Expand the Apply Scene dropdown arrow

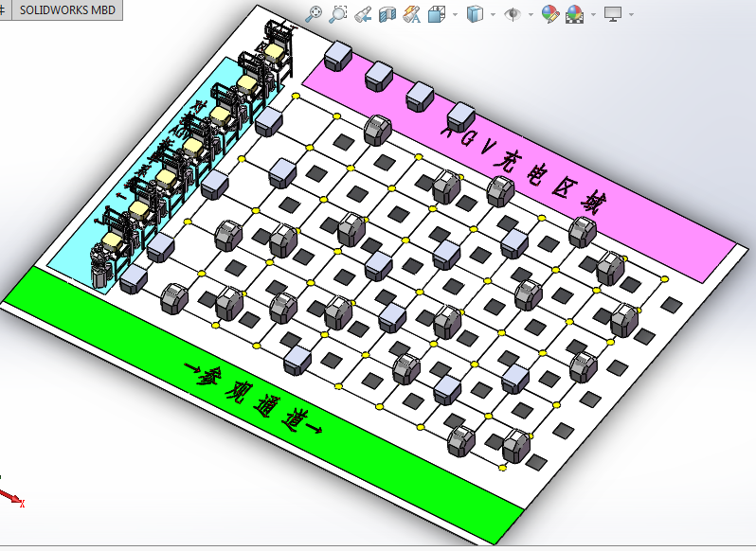click(x=593, y=15)
